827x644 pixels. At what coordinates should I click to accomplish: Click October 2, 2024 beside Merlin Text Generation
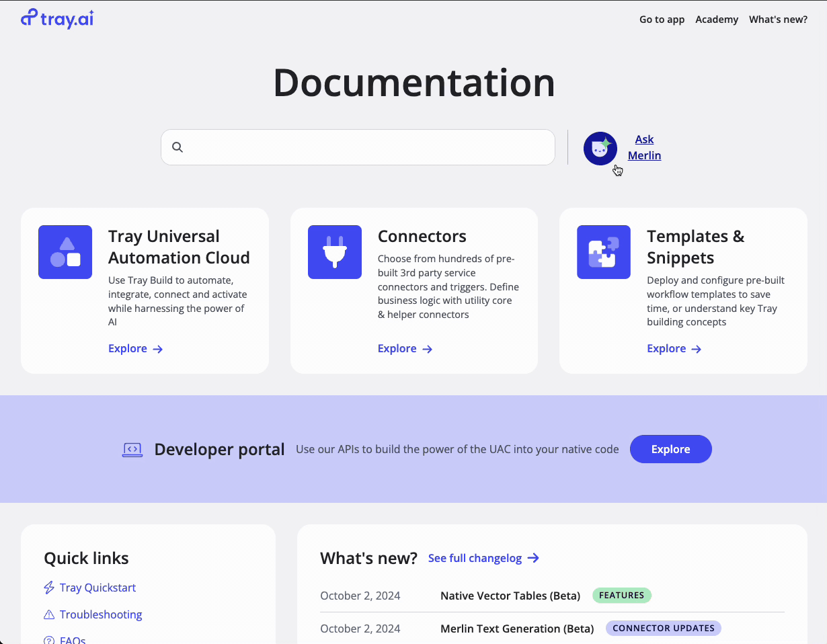[360, 629]
